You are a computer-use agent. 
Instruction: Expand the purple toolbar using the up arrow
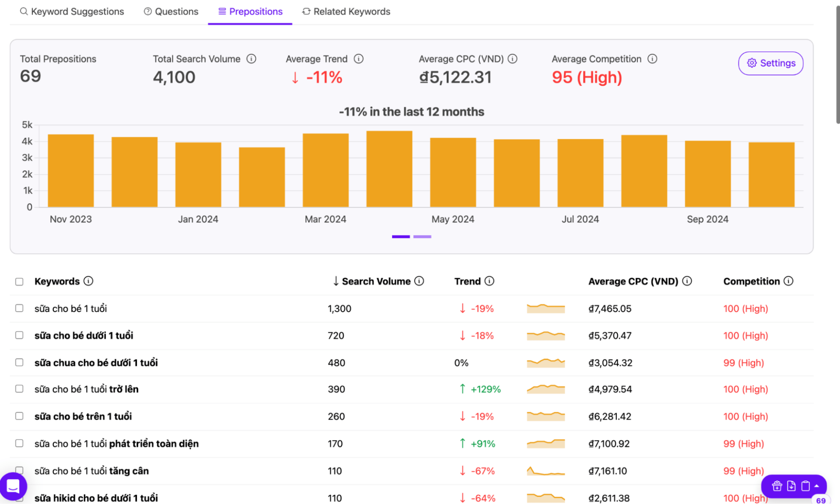(x=816, y=486)
